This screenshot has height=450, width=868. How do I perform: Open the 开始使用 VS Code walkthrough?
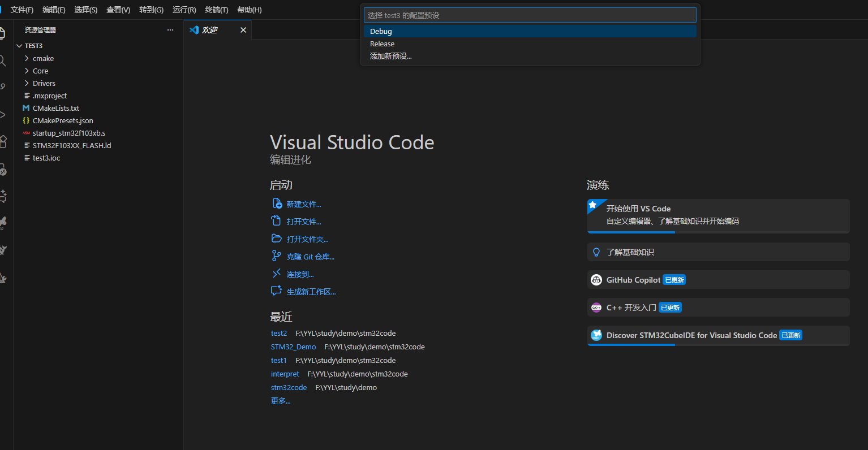click(x=719, y=216)
